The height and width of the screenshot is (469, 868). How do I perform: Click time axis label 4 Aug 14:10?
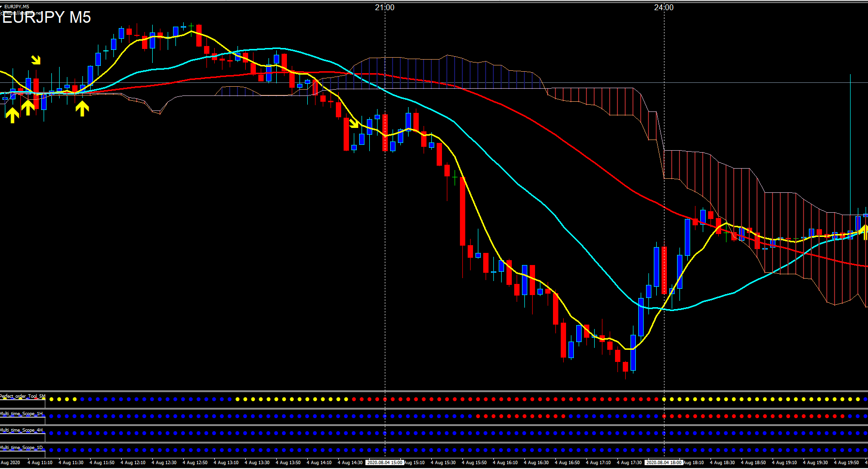[319, 463]
